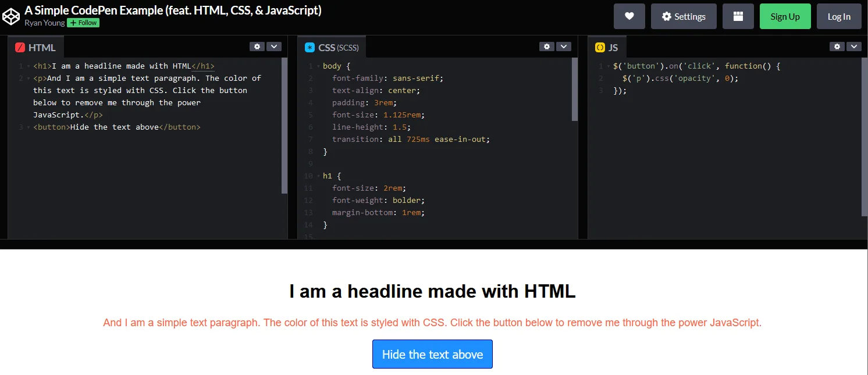Fold the h1 CSS rule at line 10
Viewport: 868px width, 375px height.
click(318, 176)
